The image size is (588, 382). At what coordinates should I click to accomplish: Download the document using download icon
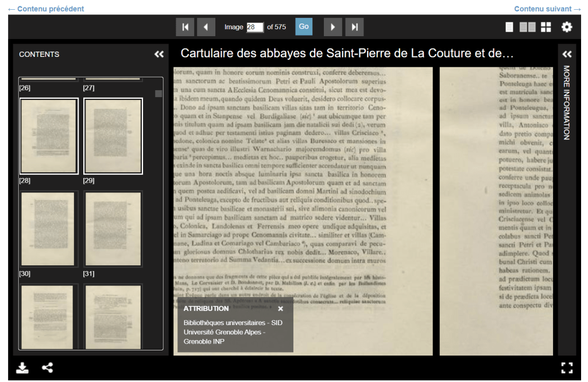pyautogui.click(x=22, y=368)
